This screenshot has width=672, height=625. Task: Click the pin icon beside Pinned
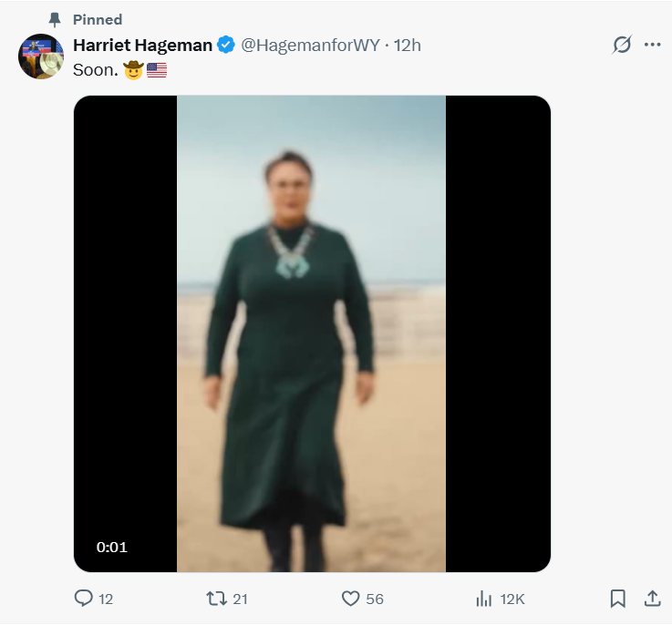[x=55, y=19]
